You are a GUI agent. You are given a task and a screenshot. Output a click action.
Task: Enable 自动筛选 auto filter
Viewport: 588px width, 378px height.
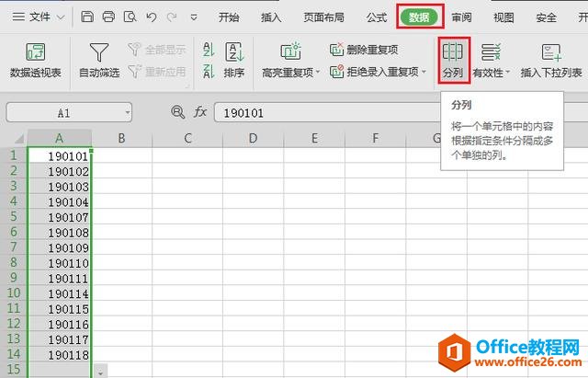click(99, 61)
